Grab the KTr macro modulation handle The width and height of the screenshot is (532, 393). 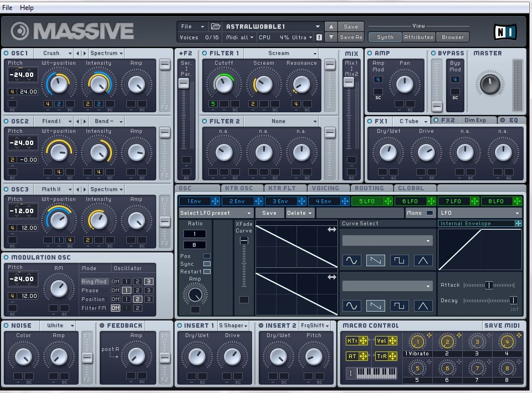[x=363, y=341]
